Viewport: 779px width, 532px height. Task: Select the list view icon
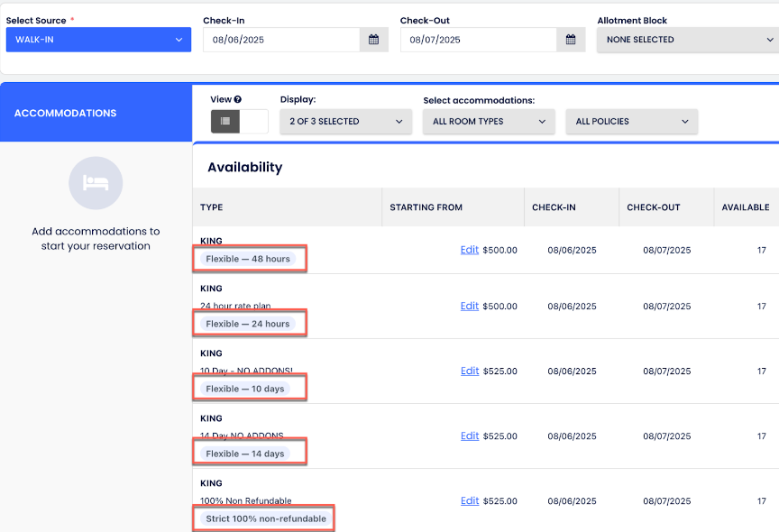click(x=225, y=122)
